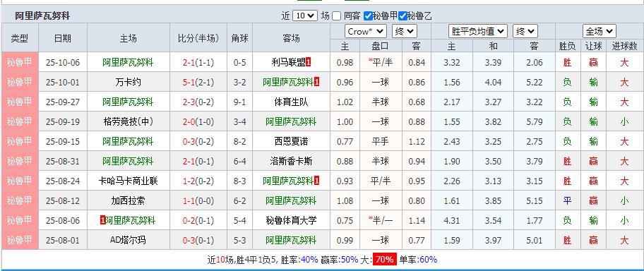Uncheck the 秘鲁乙 league filter

point(402,16)
